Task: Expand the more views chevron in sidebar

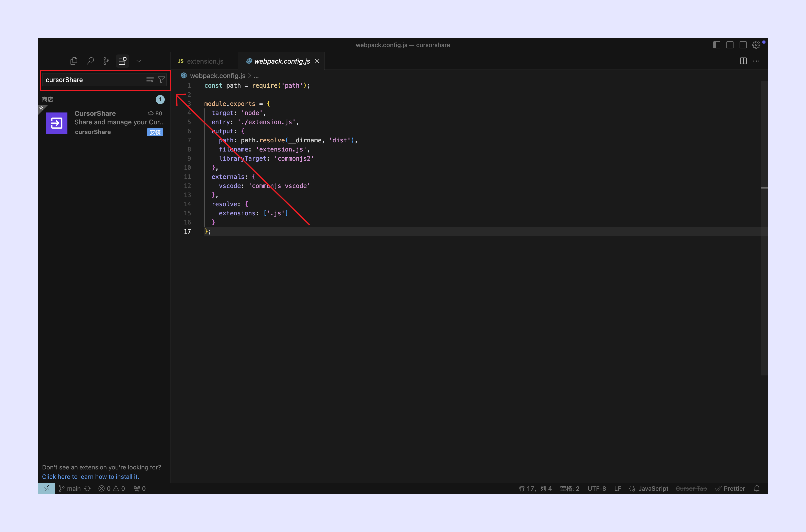Action: pyautogui.click(x=139, y=61)
